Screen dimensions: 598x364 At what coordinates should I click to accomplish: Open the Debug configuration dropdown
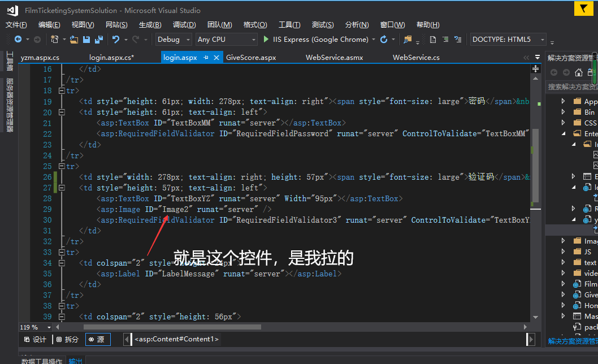[173, 40]
